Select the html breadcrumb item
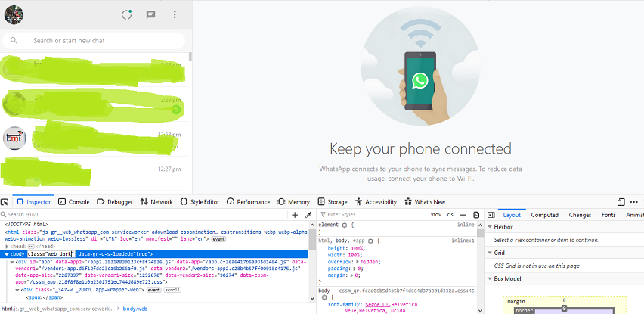The image size is (644, 314). (57, 309)
